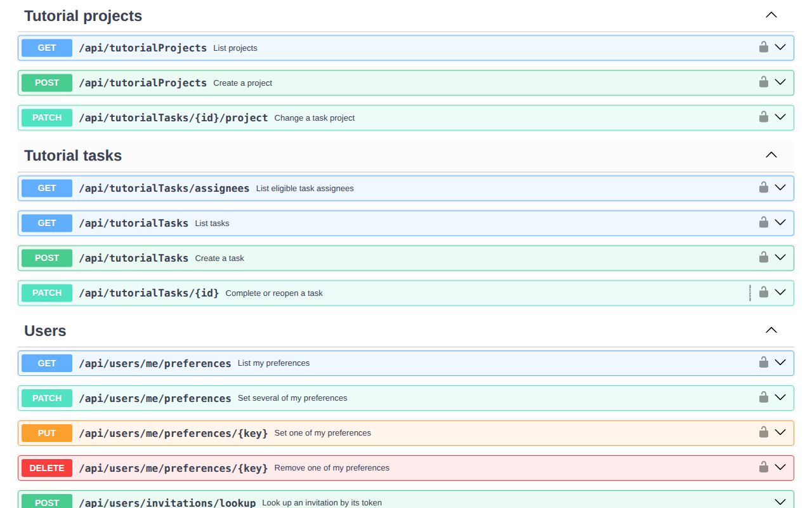Expand Set several of my preferences chevron
The image size is (812, 508).
pyautogui.click(x=780, y=397)
